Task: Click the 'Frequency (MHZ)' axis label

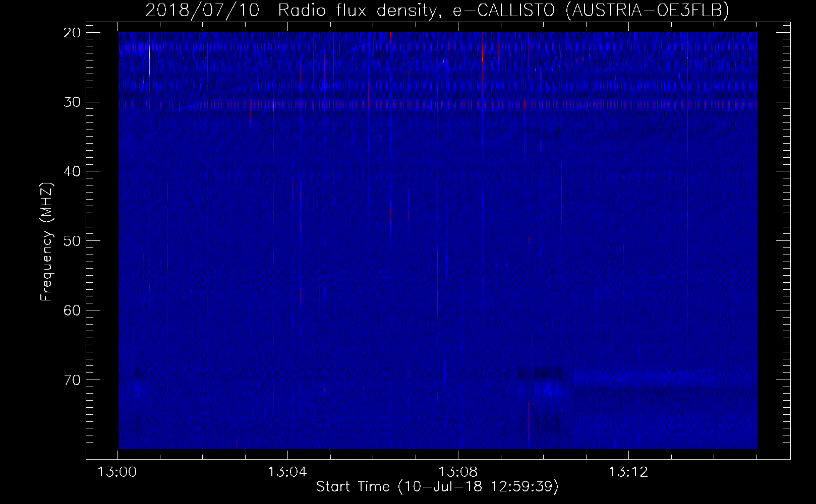Action: [46, 242]
